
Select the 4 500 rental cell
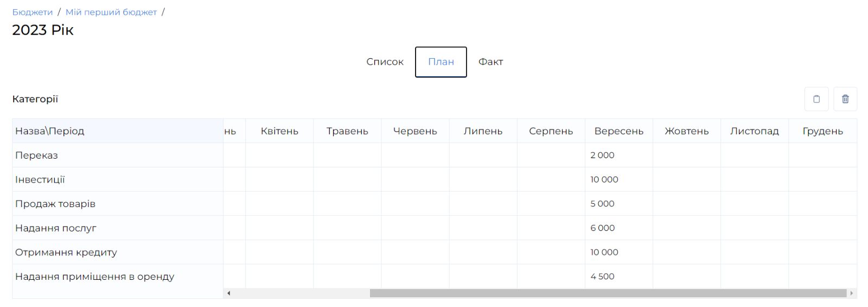[618, 277]
